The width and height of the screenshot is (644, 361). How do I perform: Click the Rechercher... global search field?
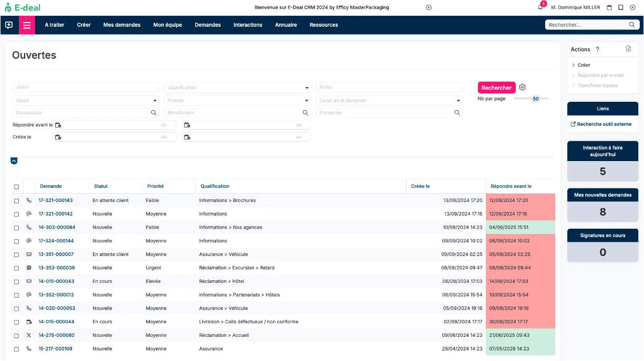[587, 25]
